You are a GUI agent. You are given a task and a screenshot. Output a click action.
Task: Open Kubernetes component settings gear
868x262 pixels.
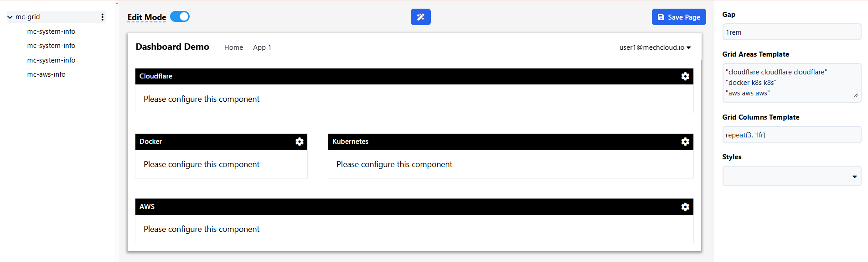(x=685, y=141)
